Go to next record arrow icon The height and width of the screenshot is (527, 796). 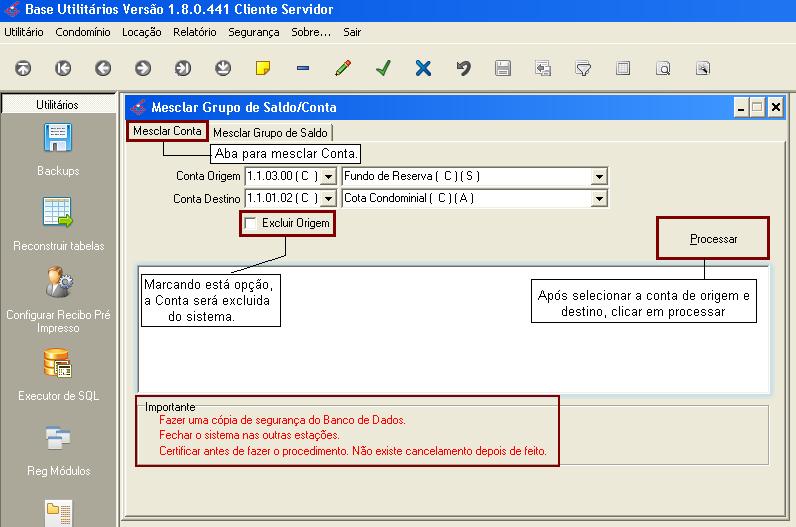(143, 68)
